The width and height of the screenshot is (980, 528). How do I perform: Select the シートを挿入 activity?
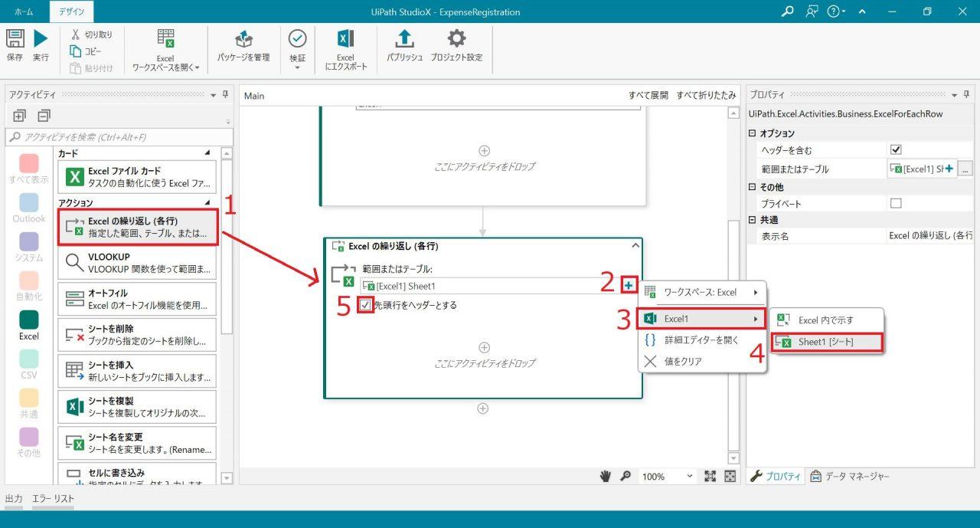pos(137,371)
